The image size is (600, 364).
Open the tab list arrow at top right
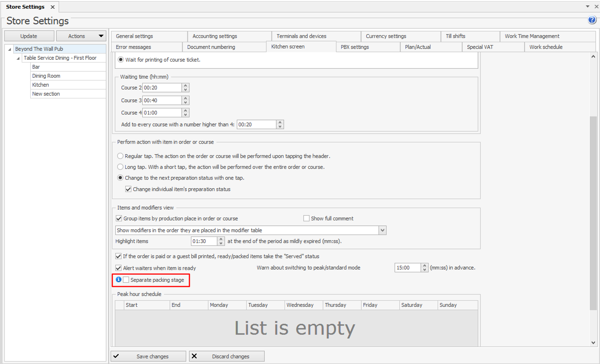tap(587, 6)
